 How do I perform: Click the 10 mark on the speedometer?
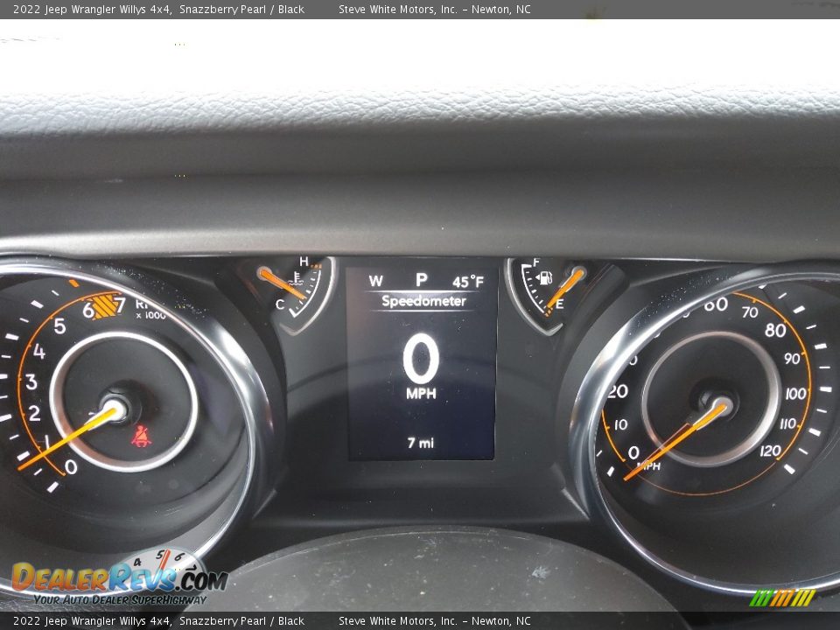click(x=621, y=425)
